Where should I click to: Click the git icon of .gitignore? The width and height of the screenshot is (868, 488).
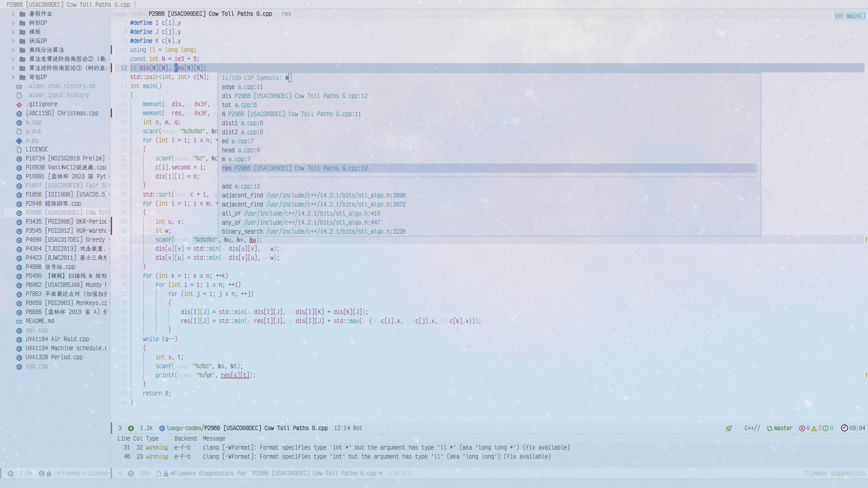19,104
